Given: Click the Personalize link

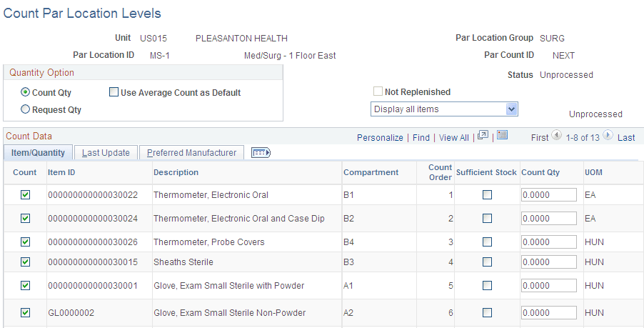Looking at the screenshot, I should (380, 138).
